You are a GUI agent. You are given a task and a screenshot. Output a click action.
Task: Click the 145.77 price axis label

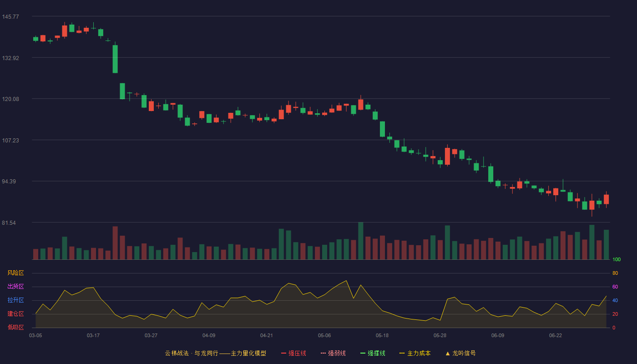click(10, 17)
